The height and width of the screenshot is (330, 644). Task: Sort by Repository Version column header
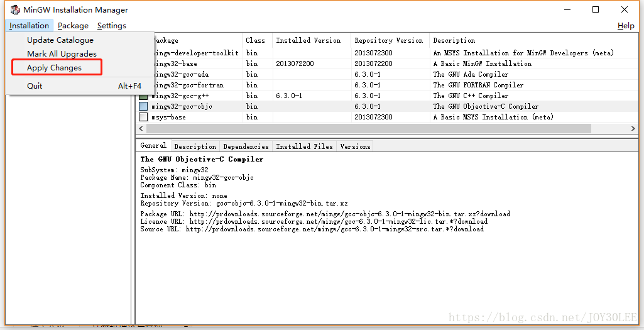(x=389, y=40)
